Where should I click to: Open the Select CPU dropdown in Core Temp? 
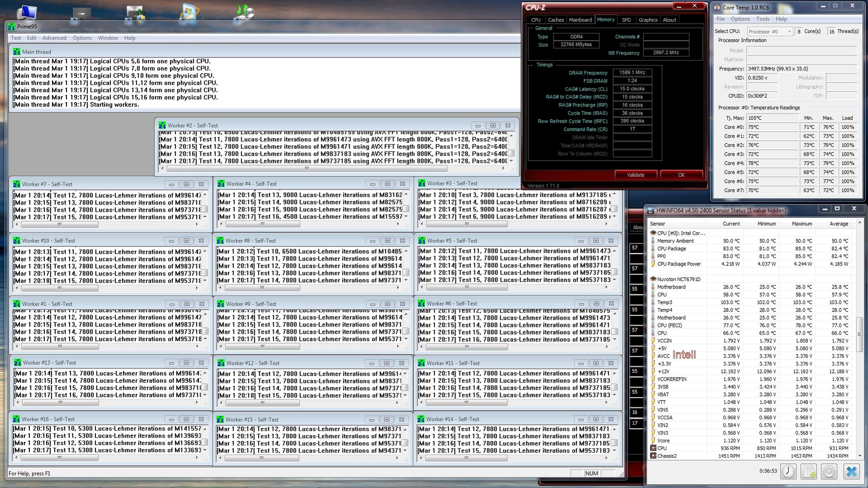[x=770, y=31]
